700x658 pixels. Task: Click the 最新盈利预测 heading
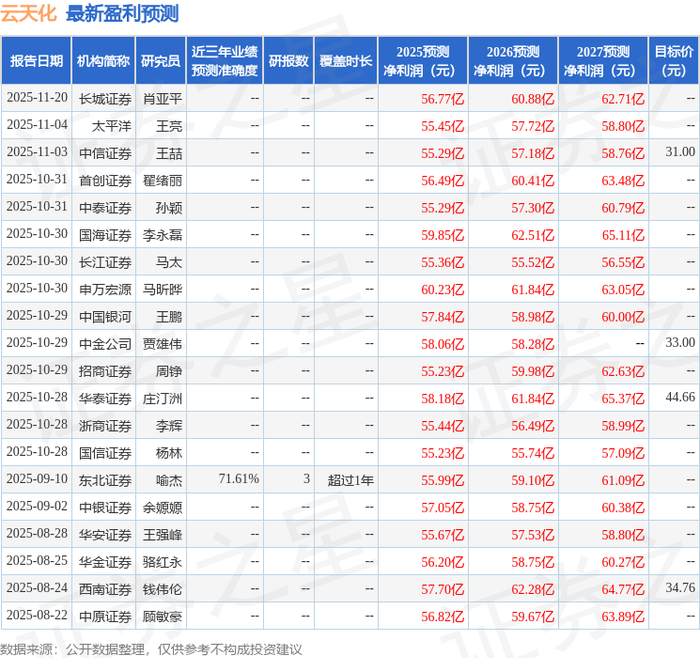pyautogui.click(x=122, y=13)
